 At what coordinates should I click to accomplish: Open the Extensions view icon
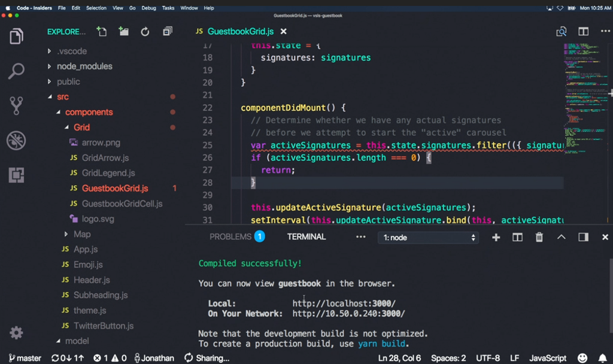[16, 175]
